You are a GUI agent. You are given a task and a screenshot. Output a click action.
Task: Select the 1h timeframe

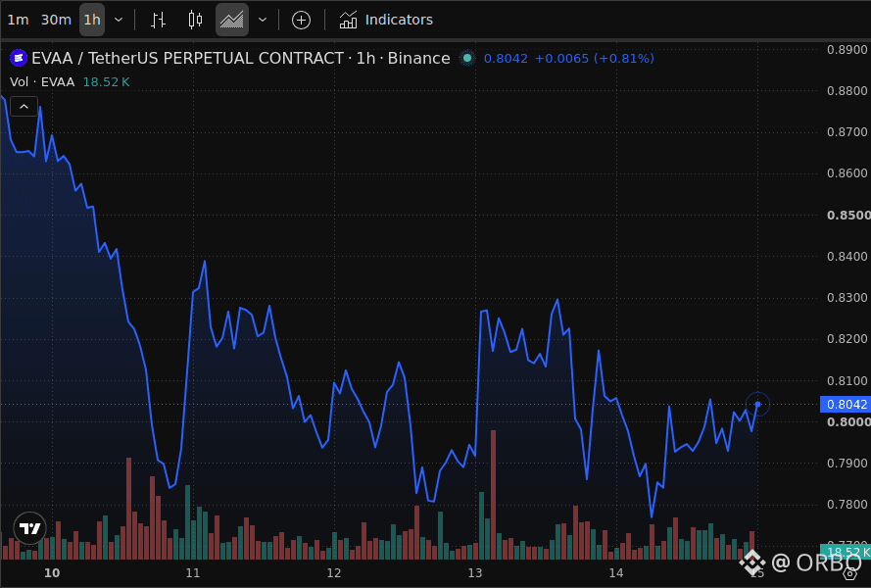[92, 20]
